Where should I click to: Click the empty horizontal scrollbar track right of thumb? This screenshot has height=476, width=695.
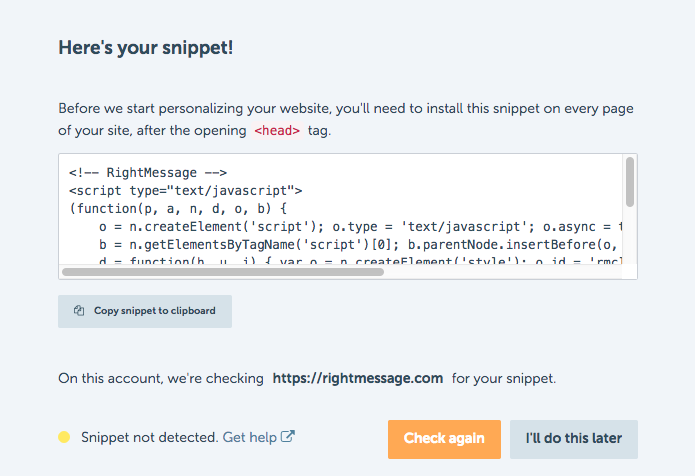pyautogui.click(x=503, y=272)
